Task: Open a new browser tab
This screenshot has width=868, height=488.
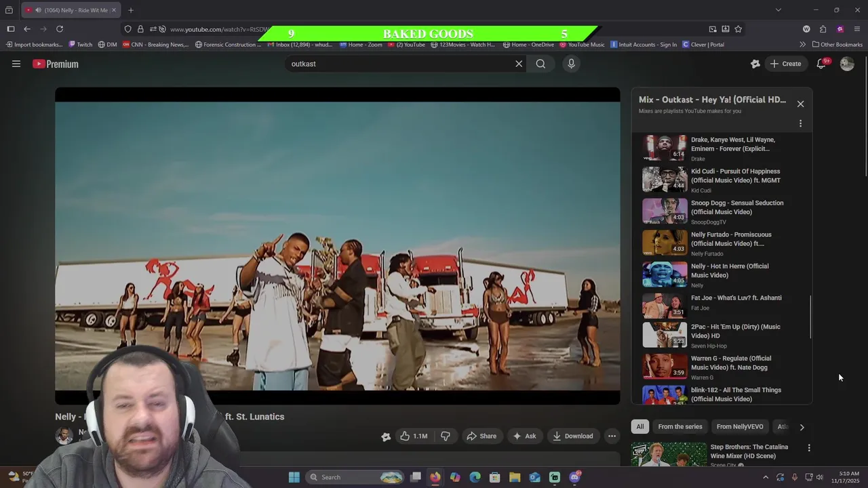Action: click(130, 10)
